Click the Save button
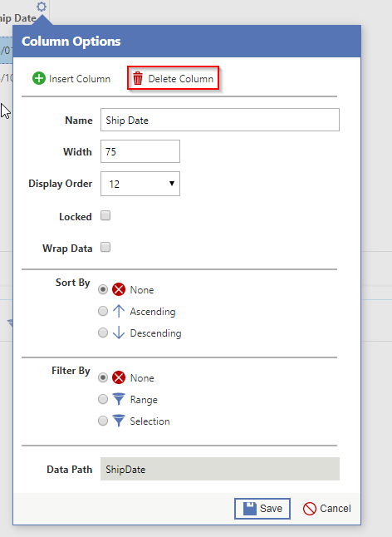392x537 pixels. (262, 509)
